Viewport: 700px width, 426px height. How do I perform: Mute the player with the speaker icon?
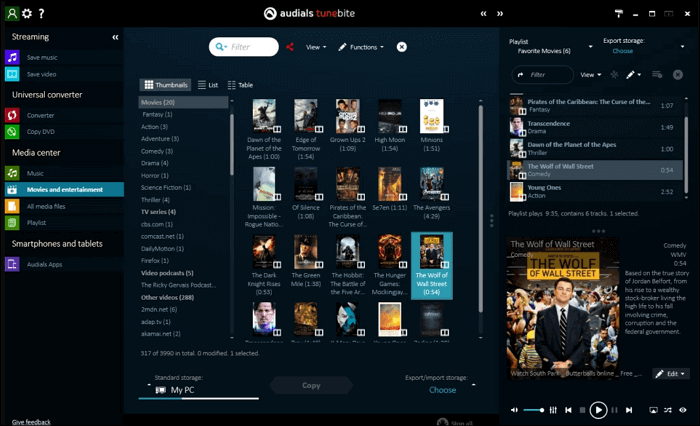pyautogui.click(x=515, y=410)
